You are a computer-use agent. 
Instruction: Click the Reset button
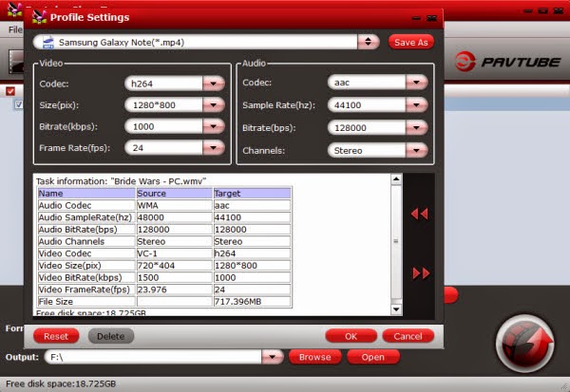coord(56,336)
